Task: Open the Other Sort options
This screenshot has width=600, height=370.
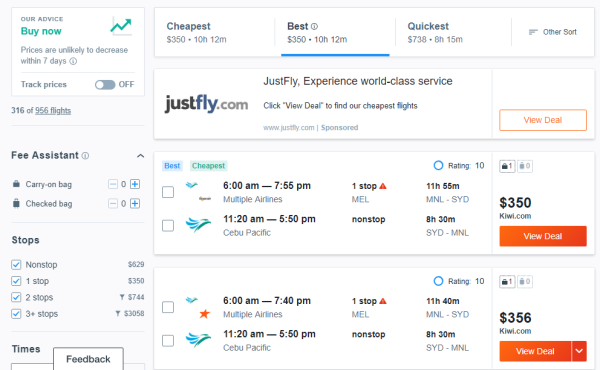Action: pyautogui.click(x=553, y=32)
